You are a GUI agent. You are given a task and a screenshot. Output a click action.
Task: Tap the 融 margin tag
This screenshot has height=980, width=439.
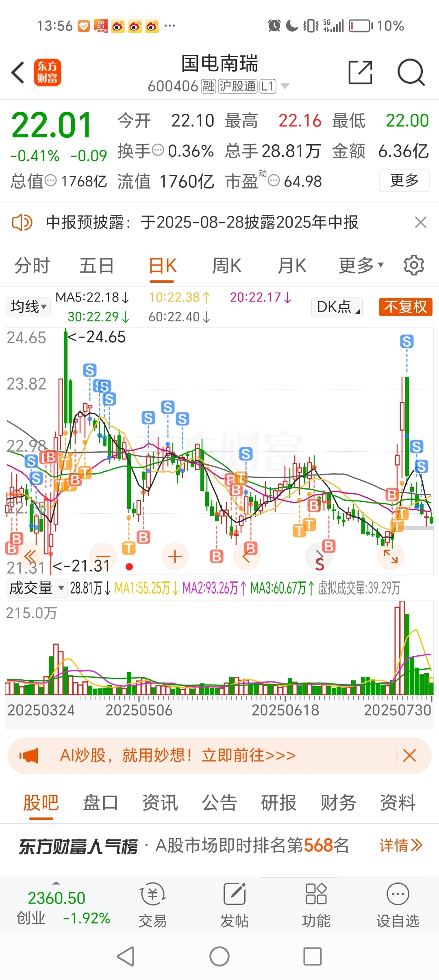click(x=209, y=86)
